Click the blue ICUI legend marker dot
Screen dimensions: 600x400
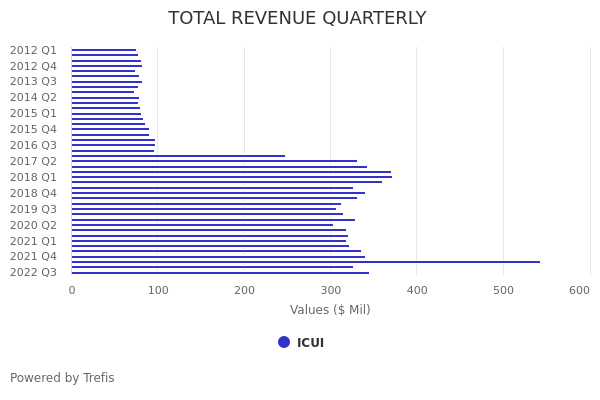(x=284, y=342)
